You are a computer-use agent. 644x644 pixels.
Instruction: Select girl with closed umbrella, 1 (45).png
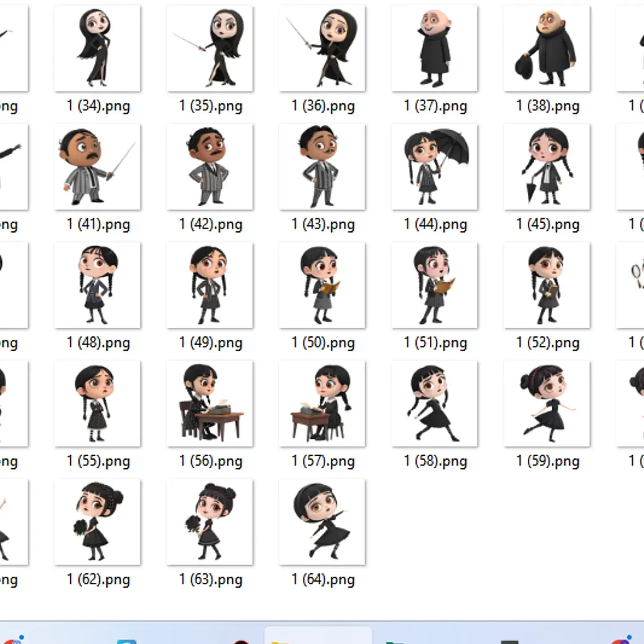tap(547, 167)
